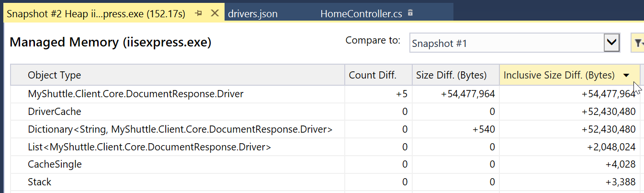This screenshot has height=193, width=644.
Task: Pin the Snapshot #2 Heap tab
Action: pyautogui.click(x=199, y=13)
